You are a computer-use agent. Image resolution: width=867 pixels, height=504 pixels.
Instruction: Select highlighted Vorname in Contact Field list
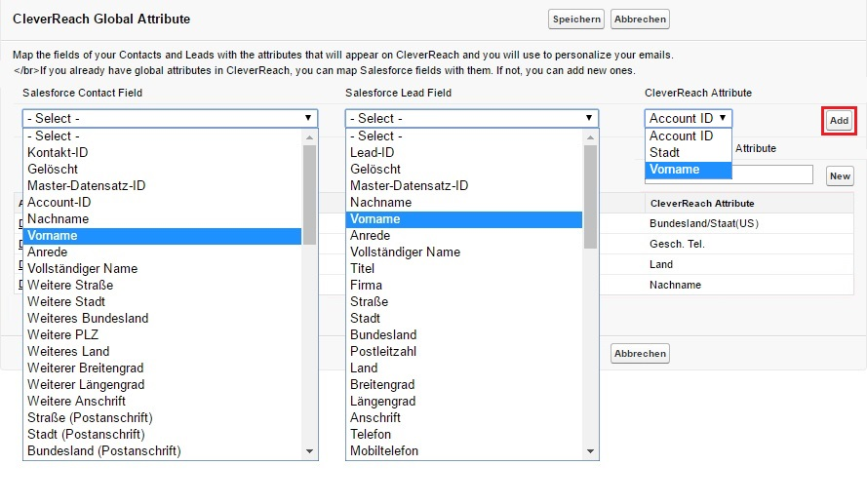tap(163, 235)
